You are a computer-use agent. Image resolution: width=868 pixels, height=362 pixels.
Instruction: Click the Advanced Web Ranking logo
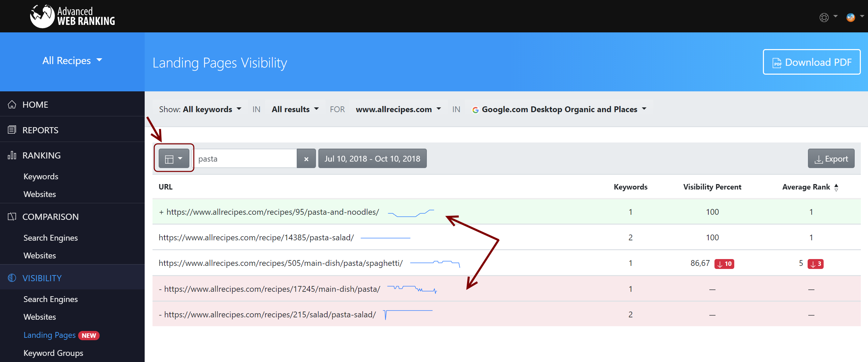click(x=73, y=16)
